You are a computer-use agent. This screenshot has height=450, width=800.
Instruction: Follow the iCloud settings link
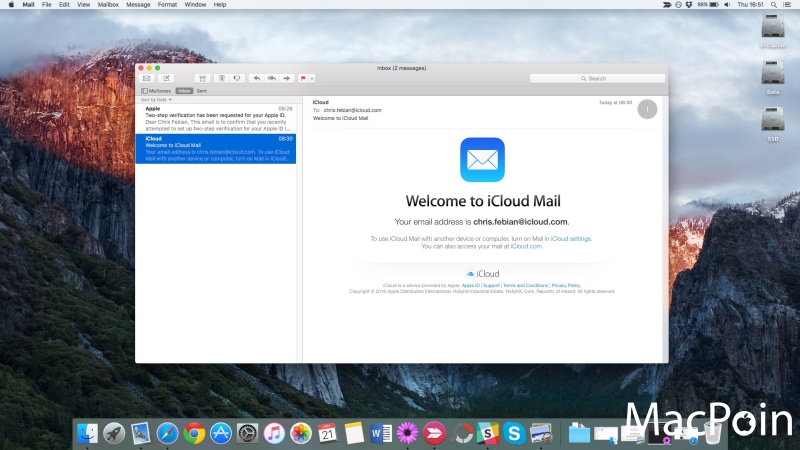[570, 238]
